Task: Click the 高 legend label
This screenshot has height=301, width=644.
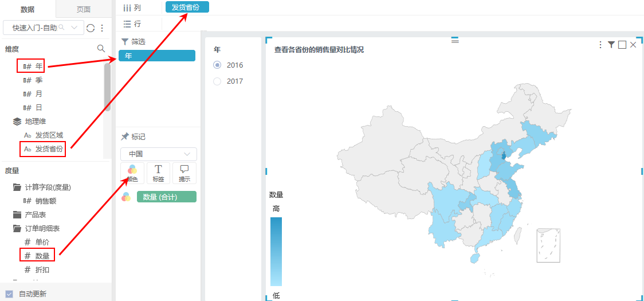Action: pyautogui.click(x=276, y=209)
